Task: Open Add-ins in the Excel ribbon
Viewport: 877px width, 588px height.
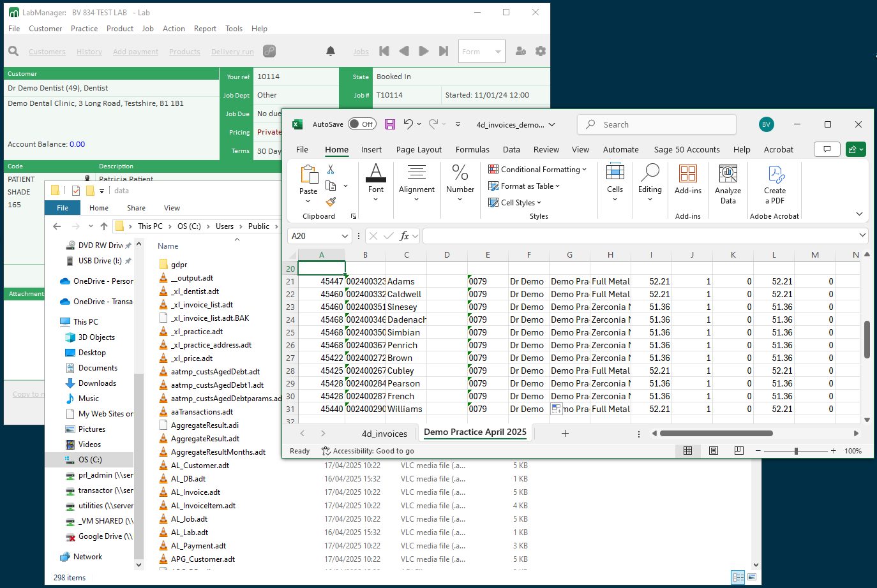Action: [x=688, y=179]
